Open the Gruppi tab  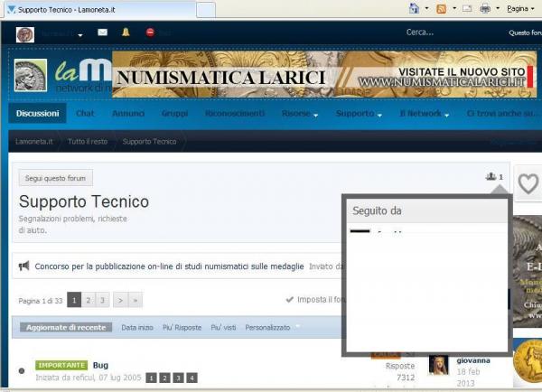pos(174,114)
